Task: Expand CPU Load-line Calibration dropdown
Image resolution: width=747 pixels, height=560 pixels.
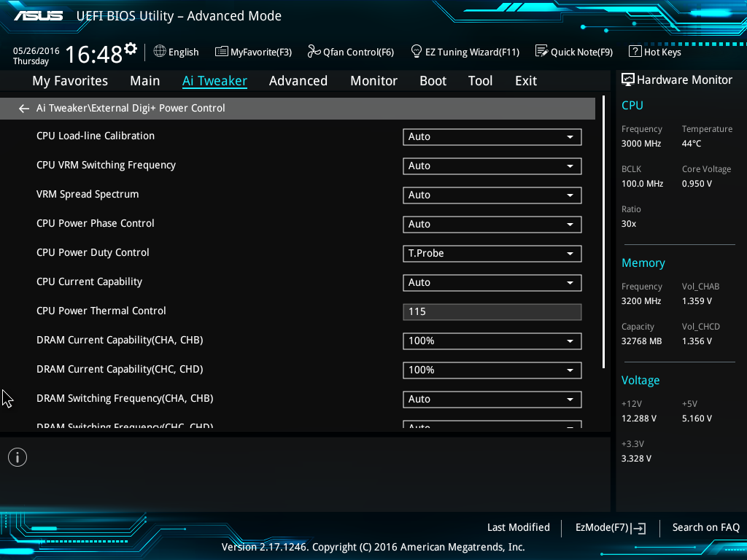Action: click(492, 137)
